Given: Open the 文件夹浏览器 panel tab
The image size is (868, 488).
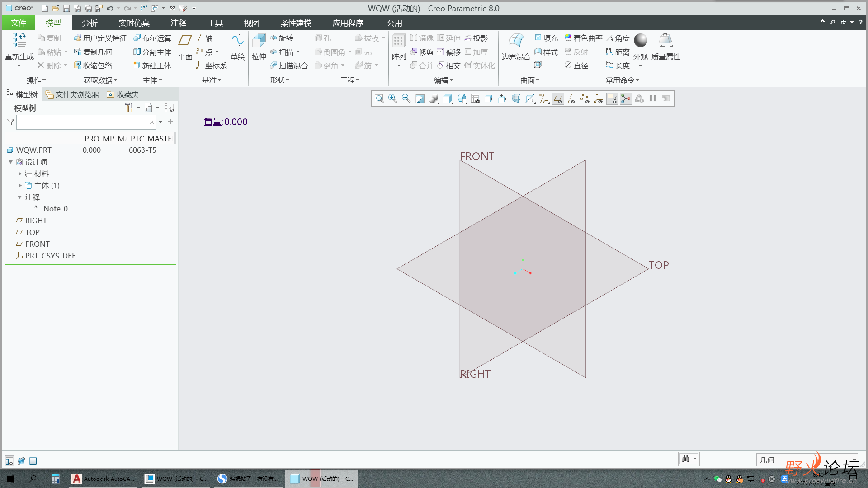Looking at the screenshot, I should [72, 94].
